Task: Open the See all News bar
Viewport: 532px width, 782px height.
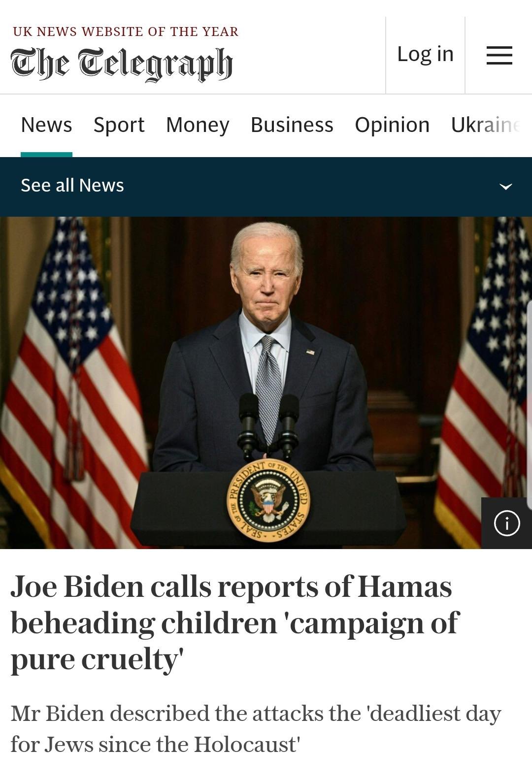Action: [x=266, y=187]
